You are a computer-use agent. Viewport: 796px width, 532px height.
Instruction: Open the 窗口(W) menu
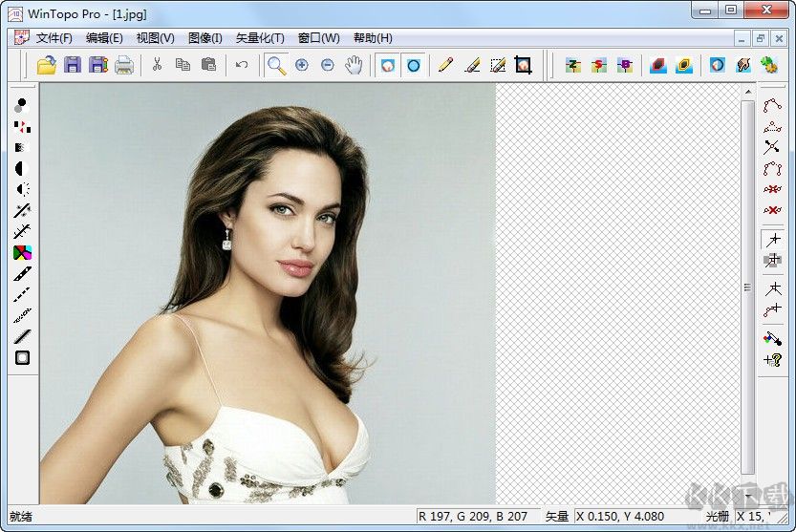[319, 38]
